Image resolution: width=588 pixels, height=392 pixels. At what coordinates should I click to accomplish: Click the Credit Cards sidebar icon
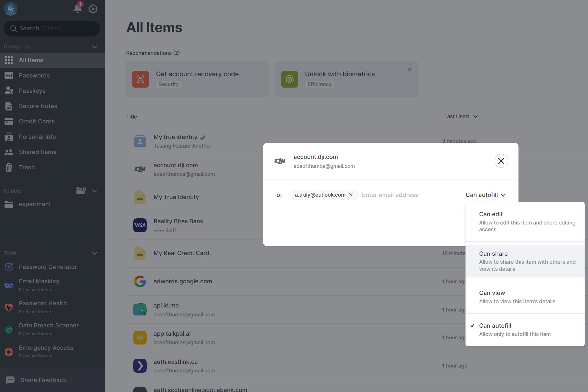(9, 122)
